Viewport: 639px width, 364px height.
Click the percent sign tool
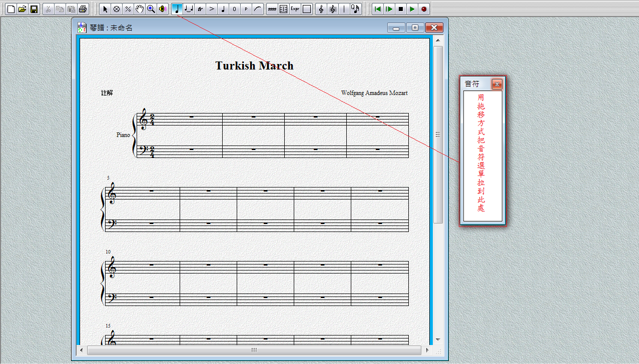(128, 9)
